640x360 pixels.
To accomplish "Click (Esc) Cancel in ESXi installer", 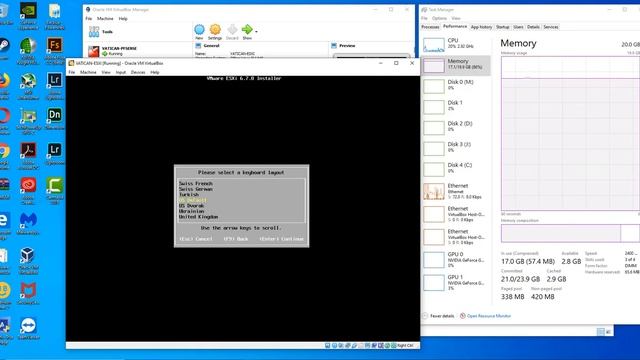I will (196, 239).
